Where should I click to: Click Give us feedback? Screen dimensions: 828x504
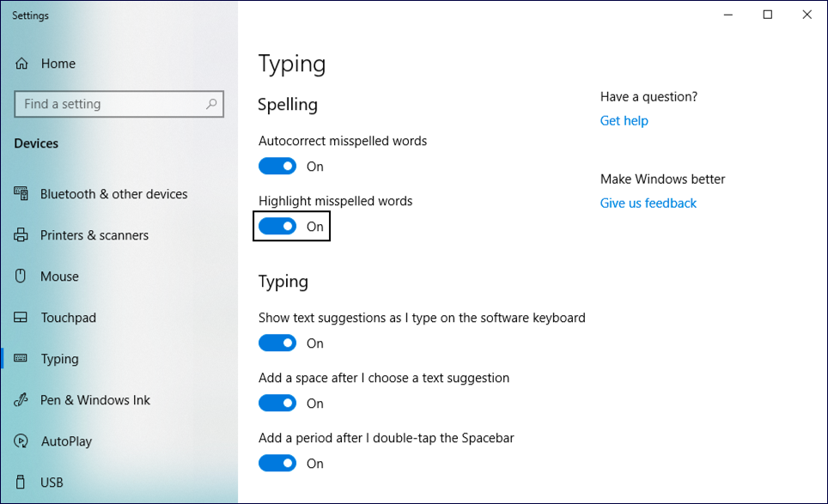(648, 203)
